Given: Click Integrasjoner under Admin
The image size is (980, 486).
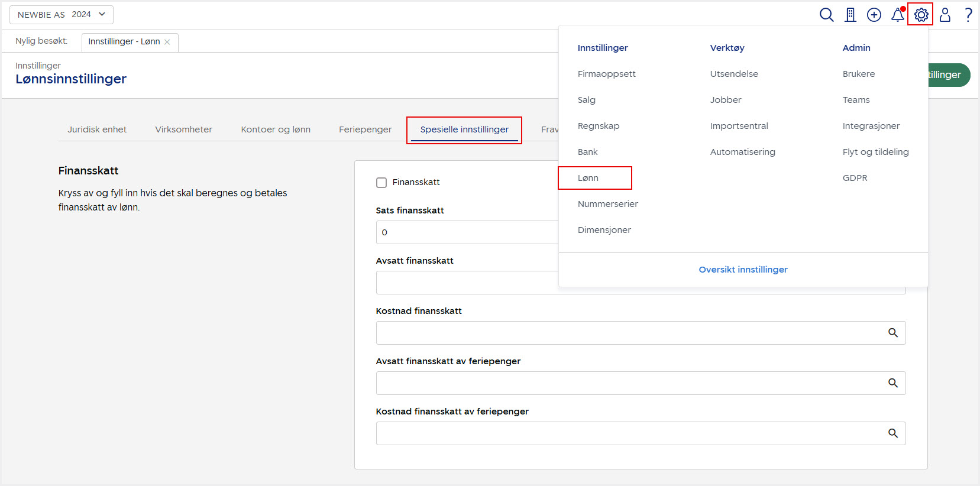Looking at the screenshot, I should 871,126.
